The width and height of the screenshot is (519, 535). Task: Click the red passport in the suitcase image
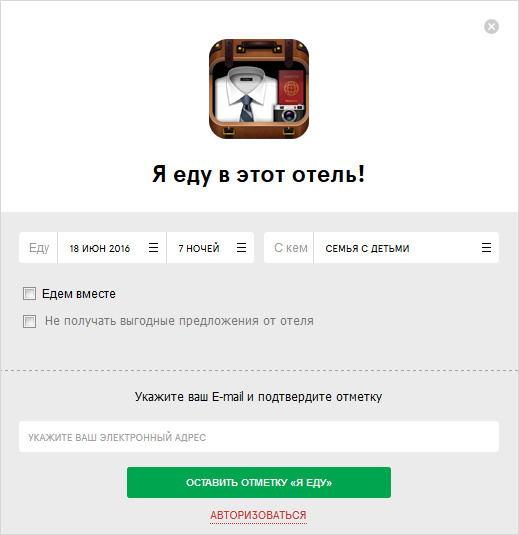[x=291, y=87]
